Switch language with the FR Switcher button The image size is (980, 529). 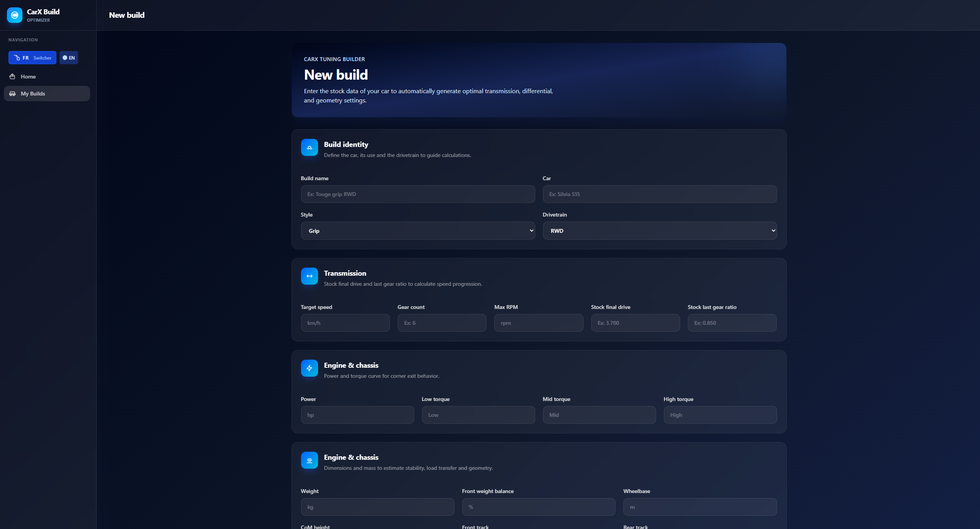[x=32, y=58]
